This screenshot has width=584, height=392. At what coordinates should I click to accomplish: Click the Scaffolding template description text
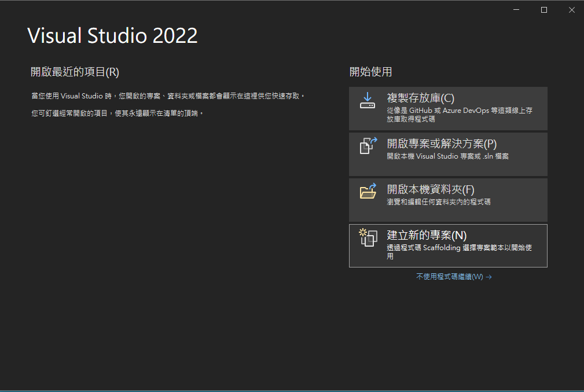tap(459, 252)
